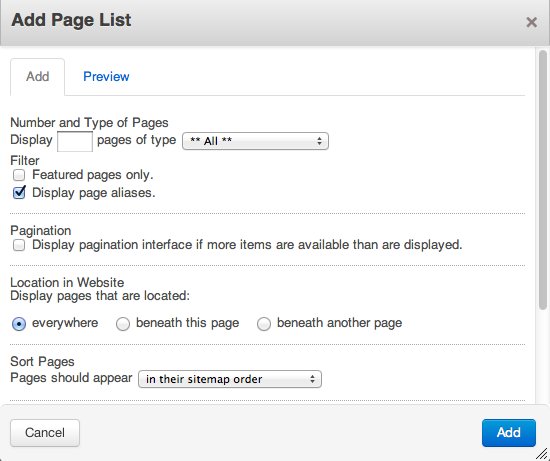Select the everywhere radio button
The width and height of the screenshot is (550, 461).
tap(19, 323)
